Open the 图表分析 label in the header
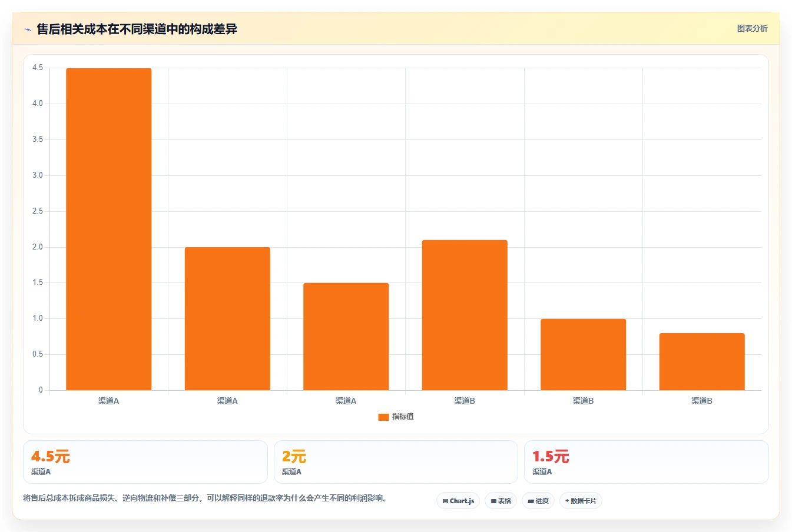 pos(752,28)
